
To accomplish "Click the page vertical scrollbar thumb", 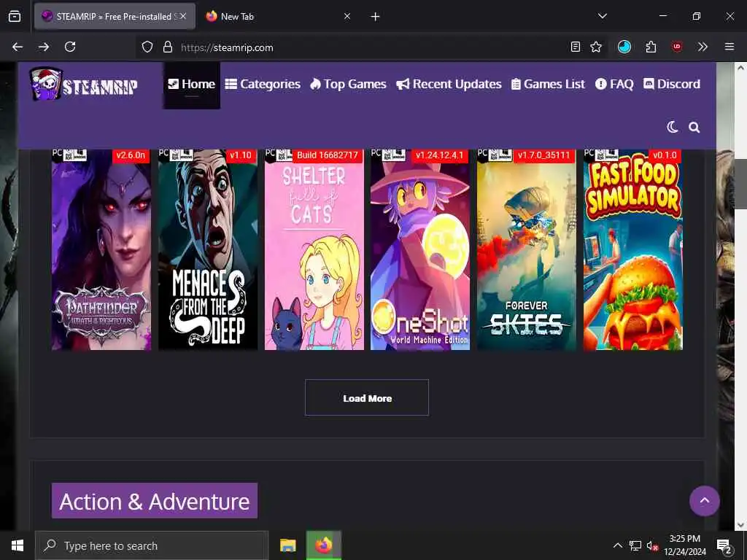I will click(740, 184).
